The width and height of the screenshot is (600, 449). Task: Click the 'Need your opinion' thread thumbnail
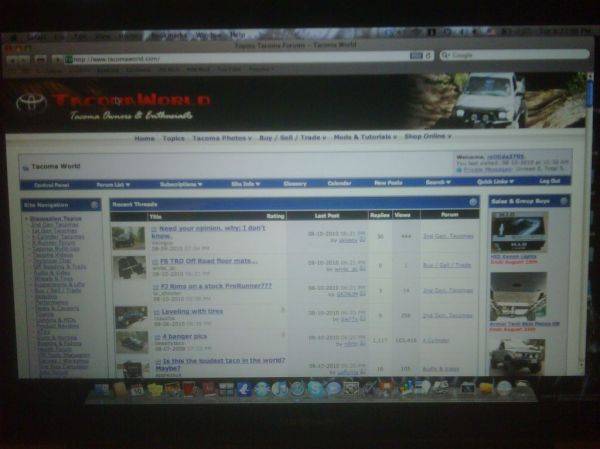tap(128, 238)
